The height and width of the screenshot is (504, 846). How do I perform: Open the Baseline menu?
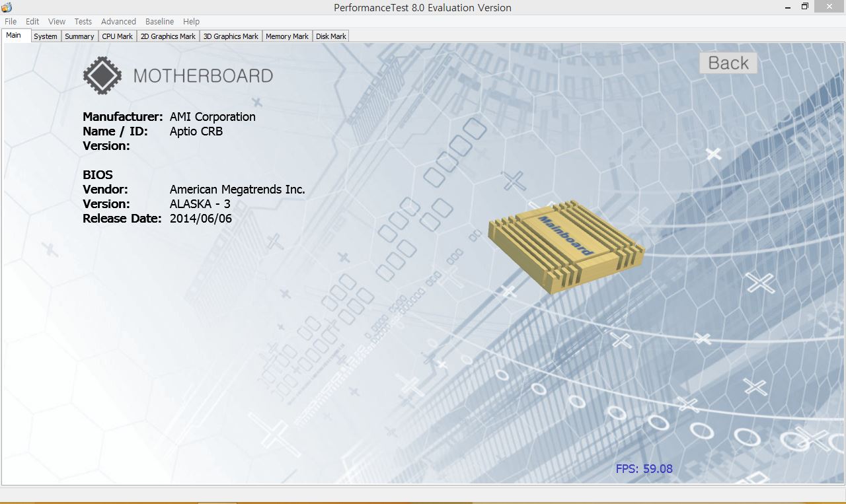[159, 21]
